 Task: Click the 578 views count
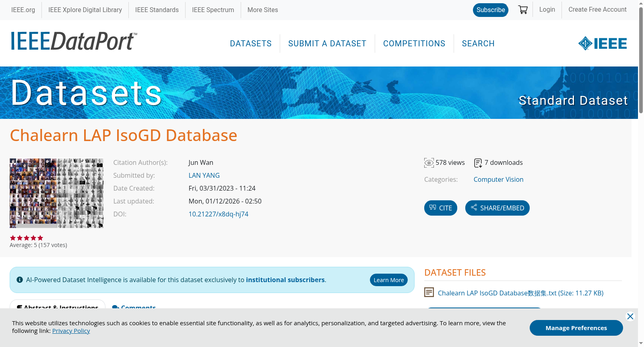click(450, 162)
